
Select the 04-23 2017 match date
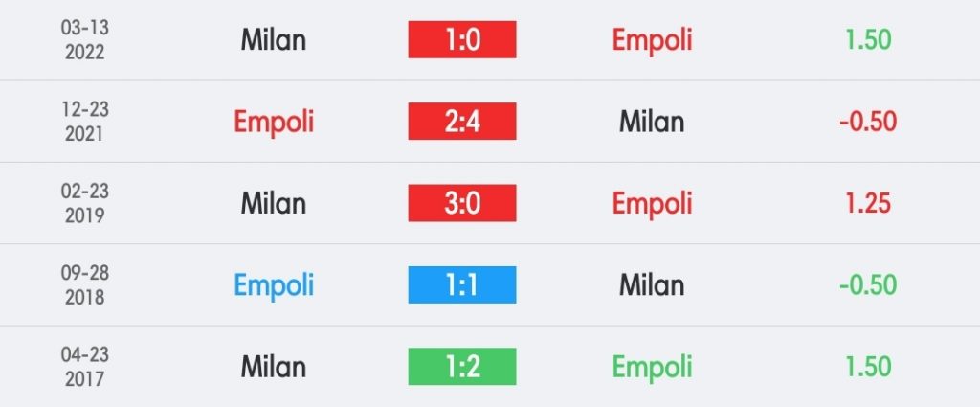(84, 367)
